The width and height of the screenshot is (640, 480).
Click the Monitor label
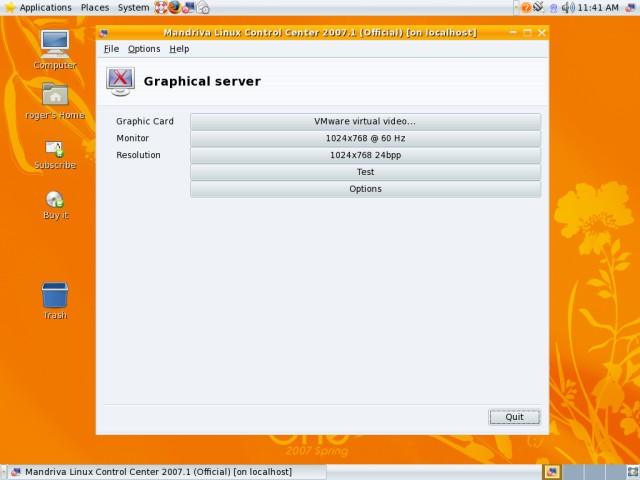point(133,138)
